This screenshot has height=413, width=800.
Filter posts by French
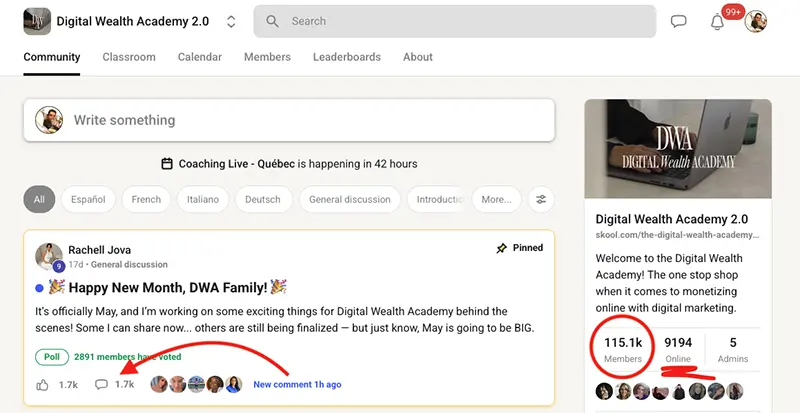tap(146, 200)
